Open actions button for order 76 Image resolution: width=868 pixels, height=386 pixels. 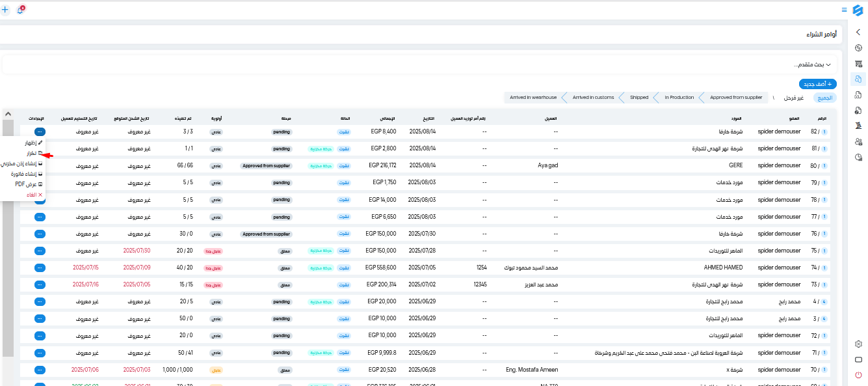pyautogui.click(x=40, y=234)
